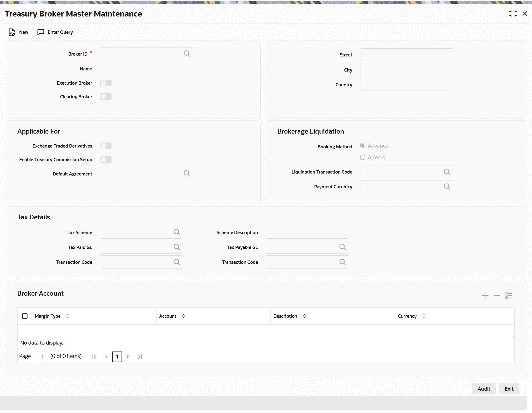Select Arrears booking method
532x413 pixels.
pyautogui.click(x=363, y=157)
